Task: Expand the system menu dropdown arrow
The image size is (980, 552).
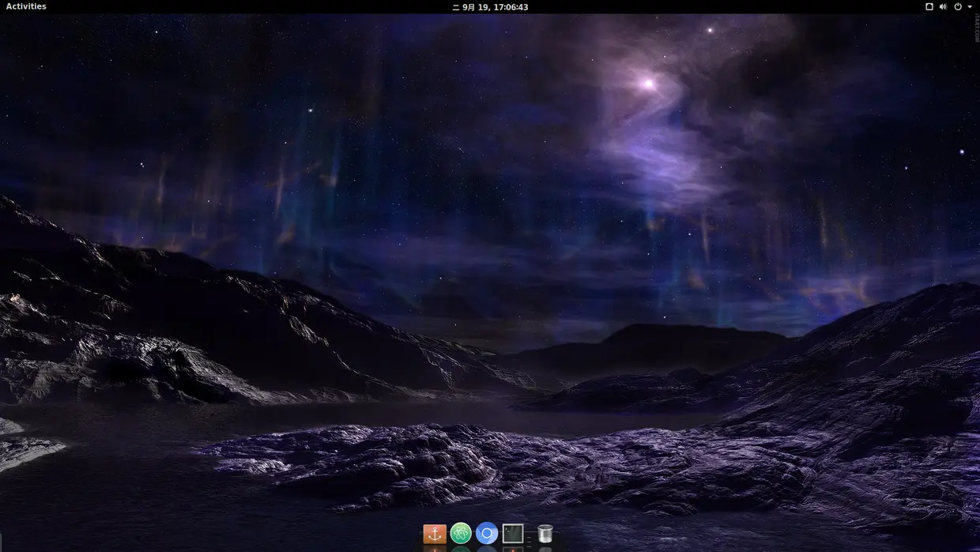Action: [970, 6]
